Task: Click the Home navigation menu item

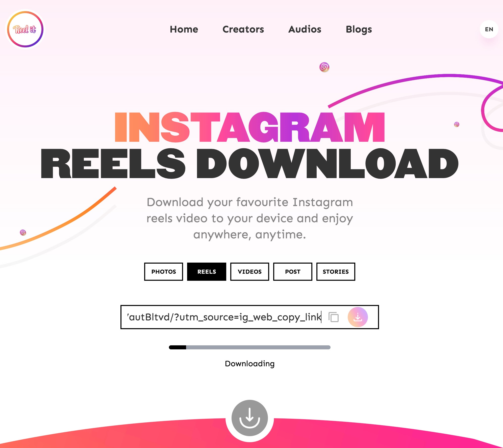Action: tap(184, 29)
